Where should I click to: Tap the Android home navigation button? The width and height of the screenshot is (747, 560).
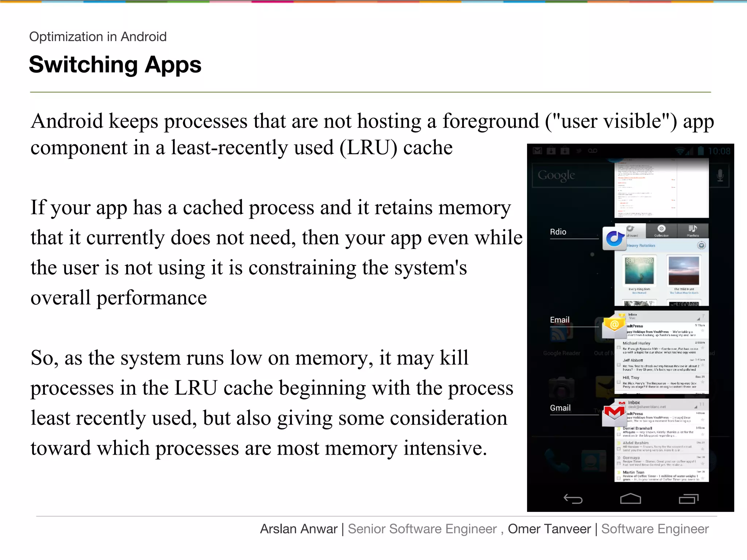(x=631, y=498)
